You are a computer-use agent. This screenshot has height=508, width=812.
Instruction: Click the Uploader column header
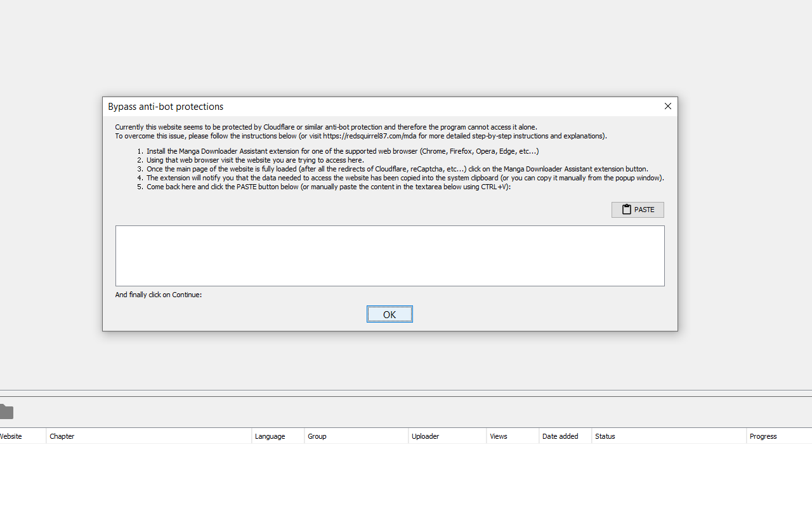pyautogui.click(x=424, y=436)
